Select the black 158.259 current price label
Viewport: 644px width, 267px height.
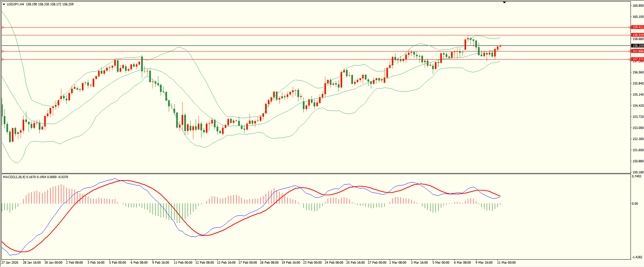pos(638,46)
